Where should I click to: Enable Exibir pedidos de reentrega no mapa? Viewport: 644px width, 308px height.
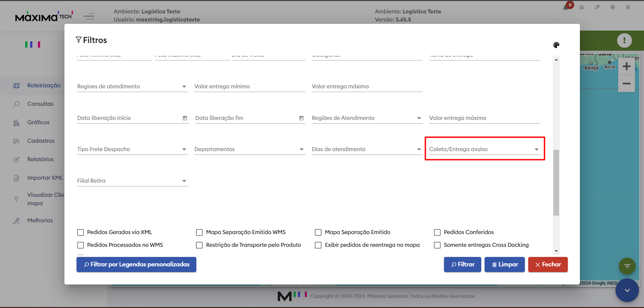[x=318, y=245]
